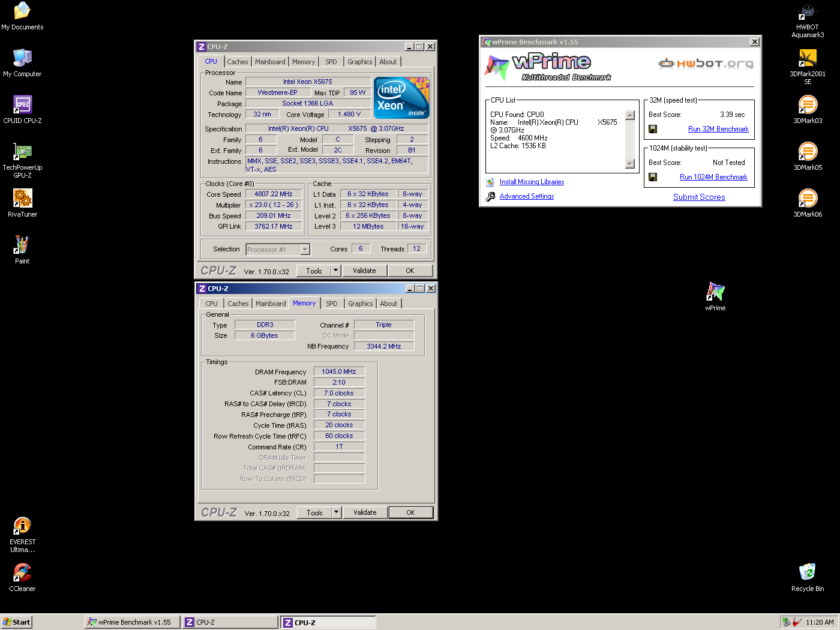This screenshot has width=840, height=630.
Task: Open Tools dropdown arrow in lower CPU-Z
Action: tap(337, 512)
